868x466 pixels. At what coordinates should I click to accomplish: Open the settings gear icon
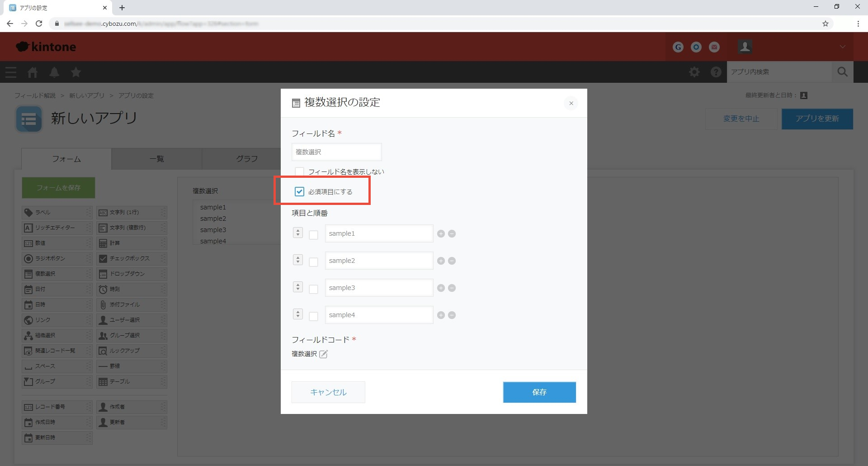click(x=694, y=72)
